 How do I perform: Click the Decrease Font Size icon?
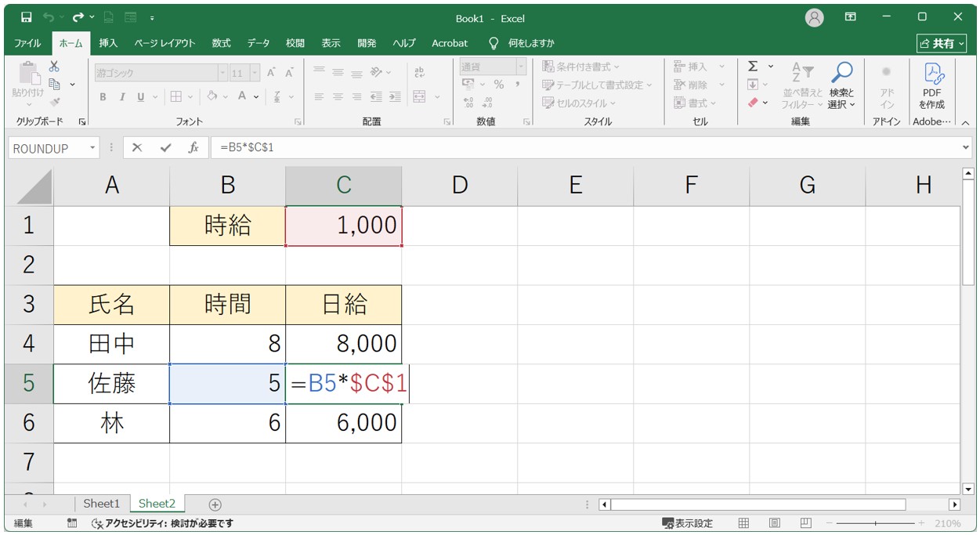pyautogui.click(x=289, y=73)
